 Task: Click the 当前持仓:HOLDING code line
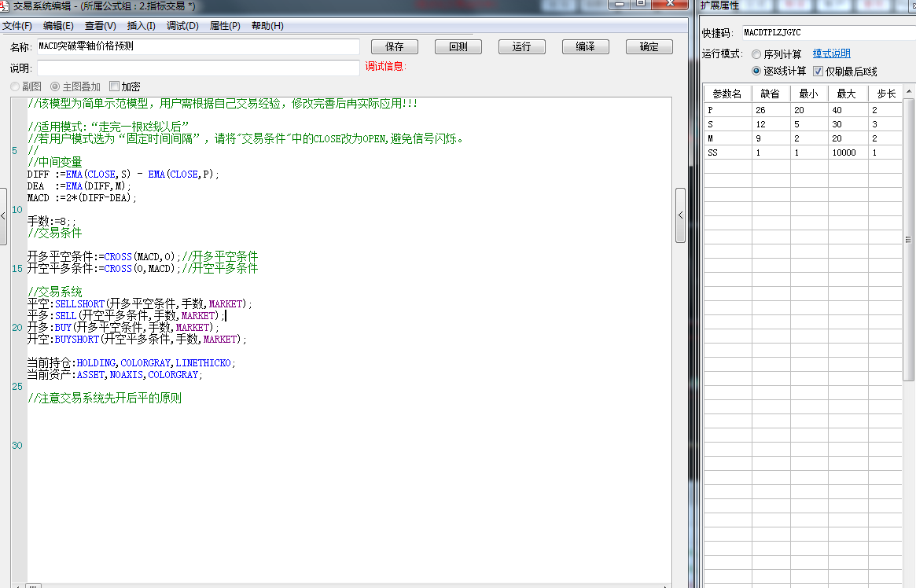tap(131, 362)
